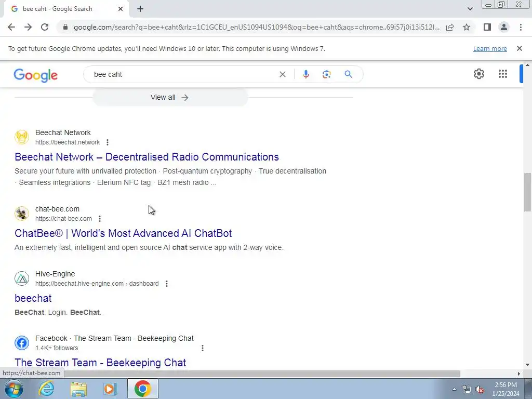The image size is (532, 399).
Task: Reload the current page
Action: 45,27
